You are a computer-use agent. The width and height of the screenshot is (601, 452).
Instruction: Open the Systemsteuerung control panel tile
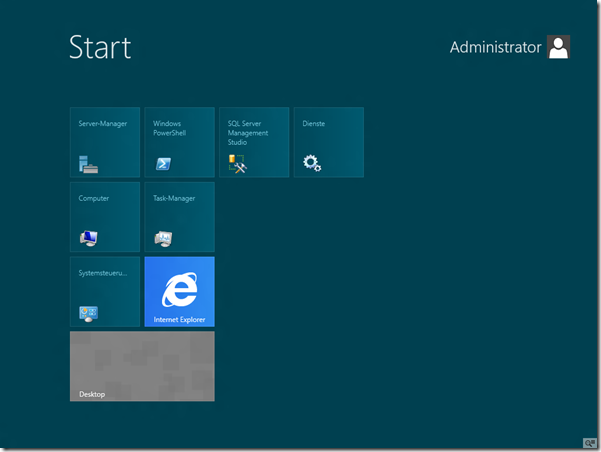pyautogui.click(x=105, y=292)
